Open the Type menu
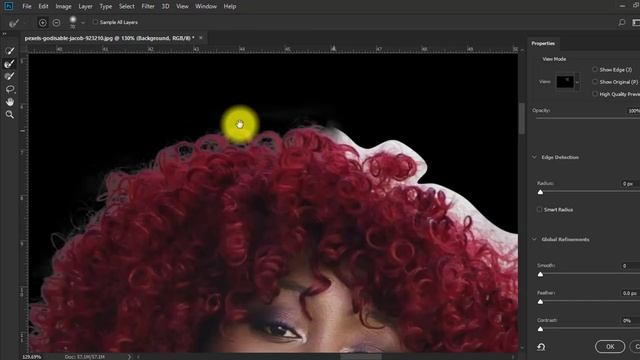The width and height of the screenshot is (640, 360). pyautogui.click(x=106, y=6)
